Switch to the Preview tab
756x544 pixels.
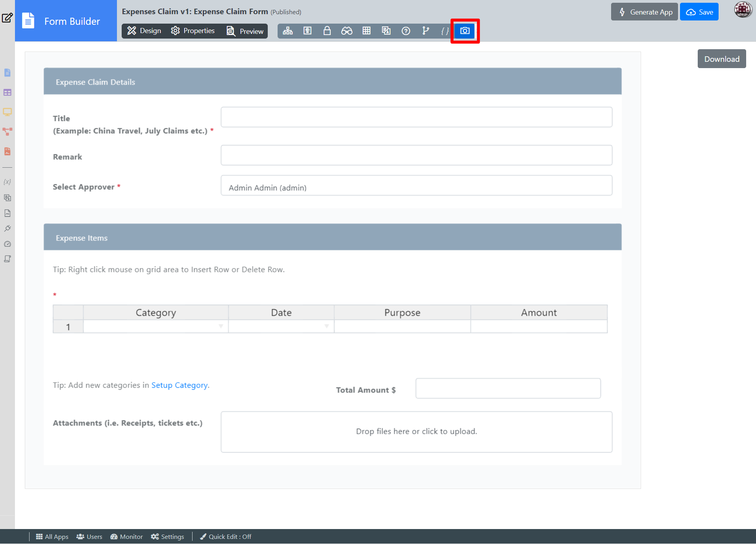(x=245, y=31)
